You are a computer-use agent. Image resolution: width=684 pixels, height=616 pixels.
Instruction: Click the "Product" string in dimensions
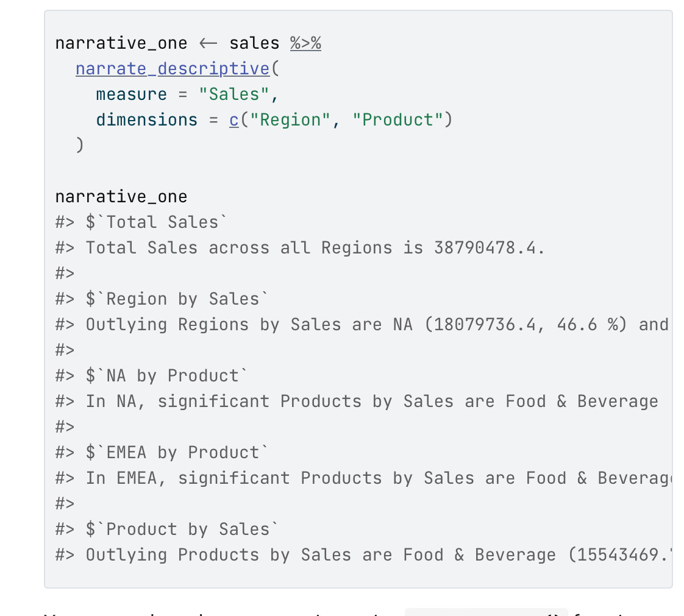[x=397, y=120]
